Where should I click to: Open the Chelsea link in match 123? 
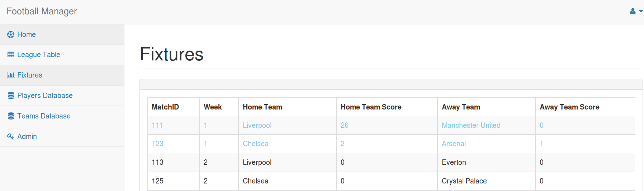click(255, 144)
